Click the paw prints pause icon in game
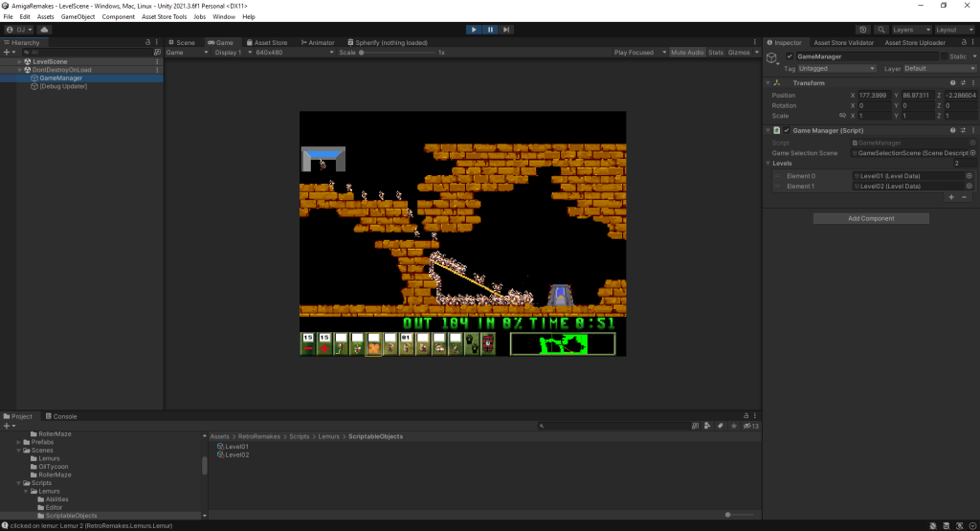Viewport: 980px width, 531px height. (472, 344)
